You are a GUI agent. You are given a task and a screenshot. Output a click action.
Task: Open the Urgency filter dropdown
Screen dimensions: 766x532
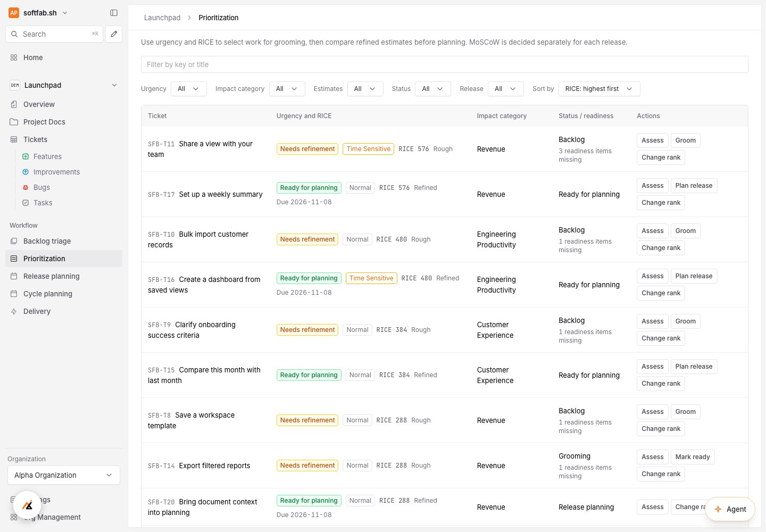click(x=188, y=89)
